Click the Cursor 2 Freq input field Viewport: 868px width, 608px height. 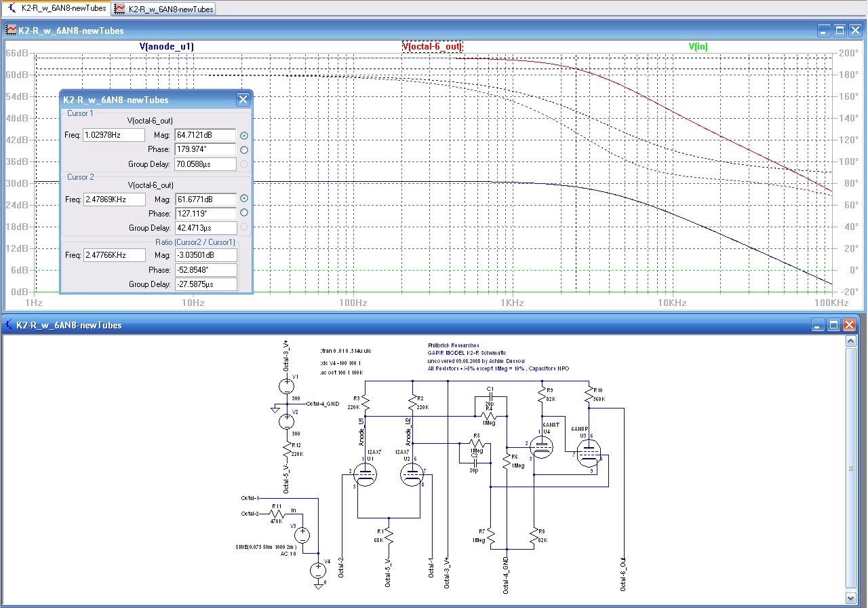tap(114, 199)
